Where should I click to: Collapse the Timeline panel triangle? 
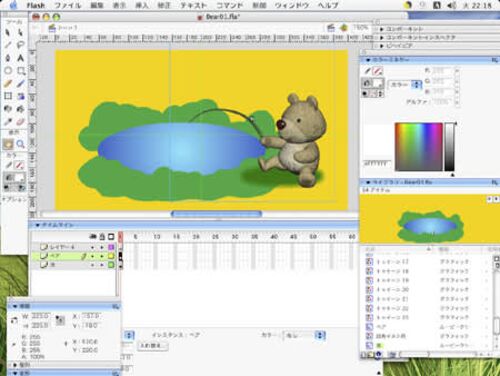coord(38,225)
